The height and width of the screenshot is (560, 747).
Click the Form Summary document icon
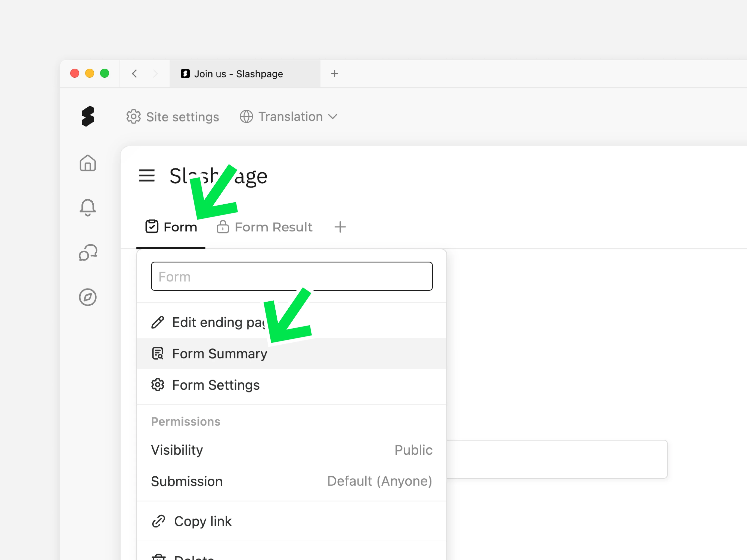[x=158, y=353]
